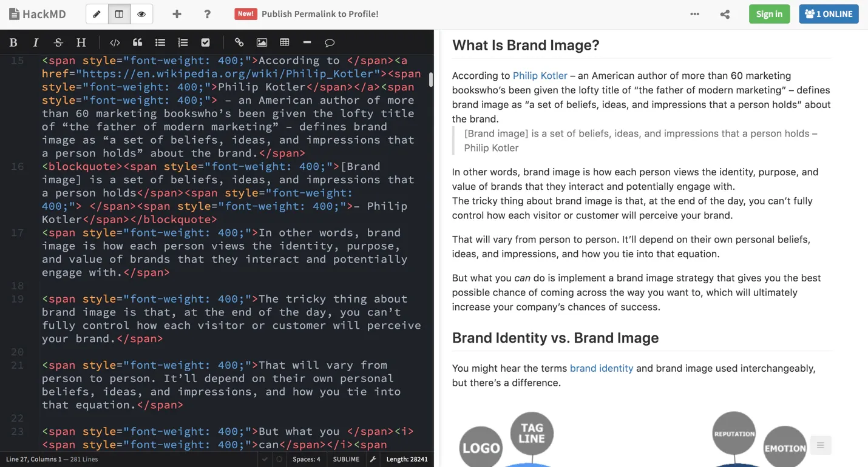Click the "Line 27, Columns 1" status text

34,459
